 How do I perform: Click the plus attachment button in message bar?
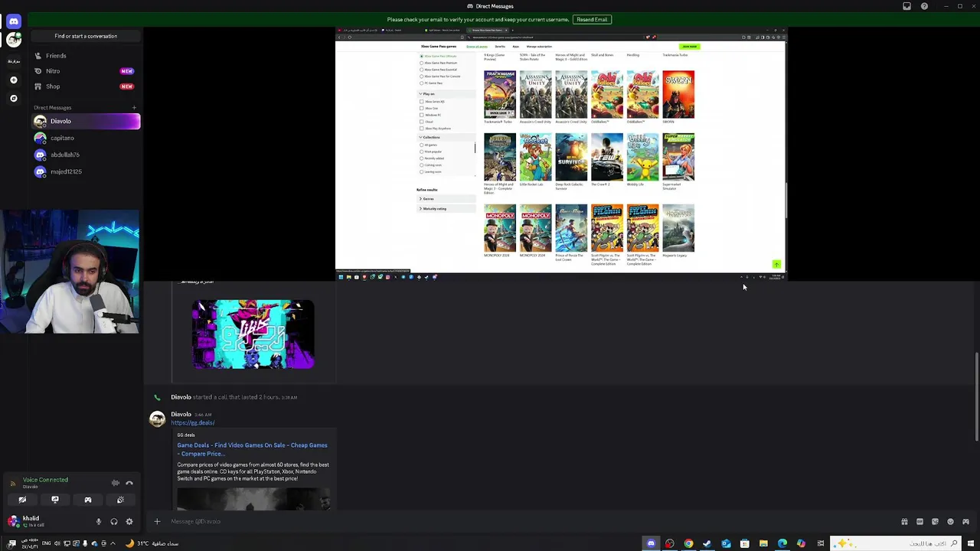157,522
